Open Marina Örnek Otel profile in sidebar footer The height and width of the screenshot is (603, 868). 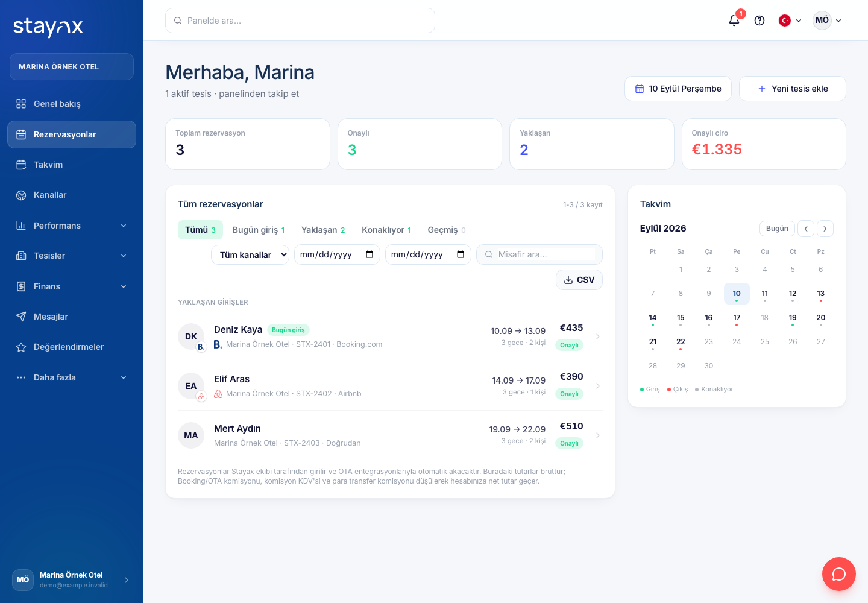click(x=72, y=580)
